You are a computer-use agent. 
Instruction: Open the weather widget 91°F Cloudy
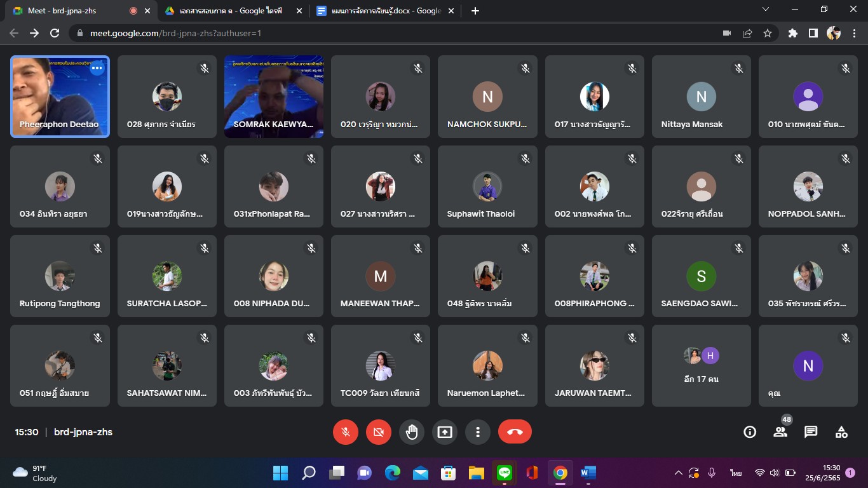click(36, 473)
